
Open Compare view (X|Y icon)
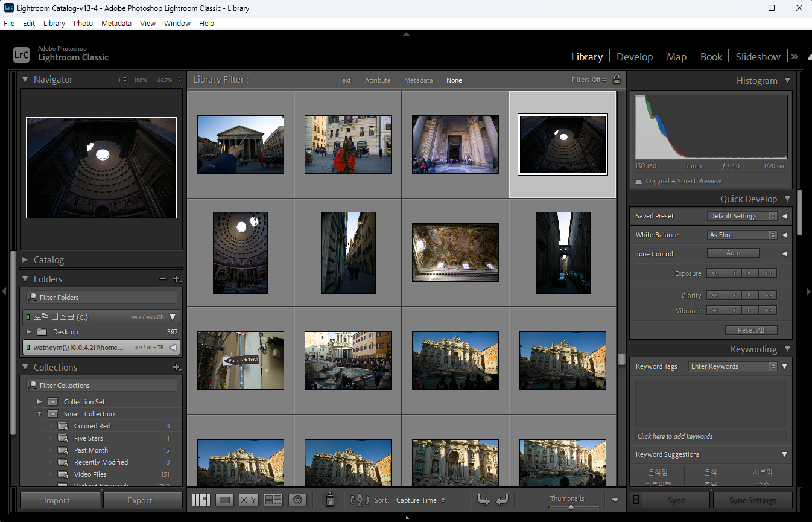249,500
